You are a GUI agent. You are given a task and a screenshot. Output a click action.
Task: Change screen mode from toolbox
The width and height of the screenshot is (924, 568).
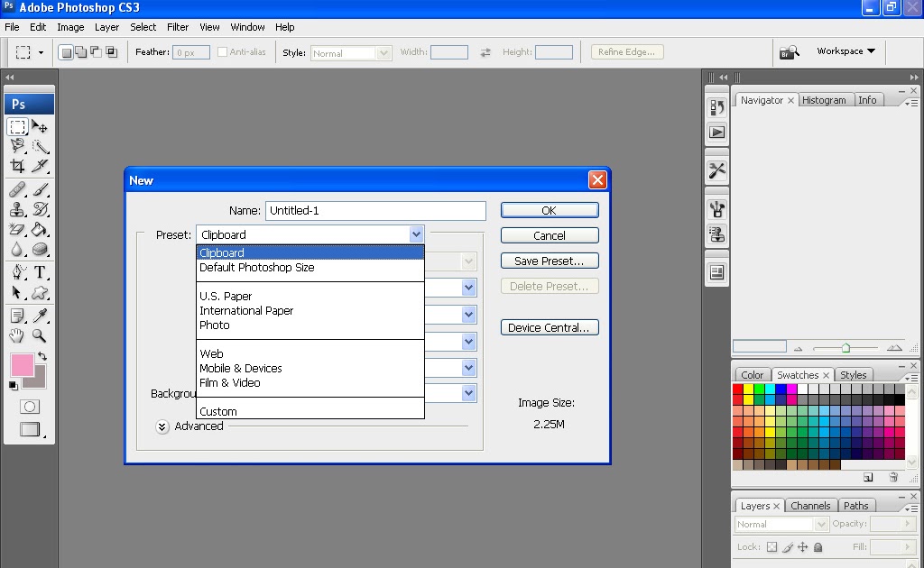pos(30,430)
